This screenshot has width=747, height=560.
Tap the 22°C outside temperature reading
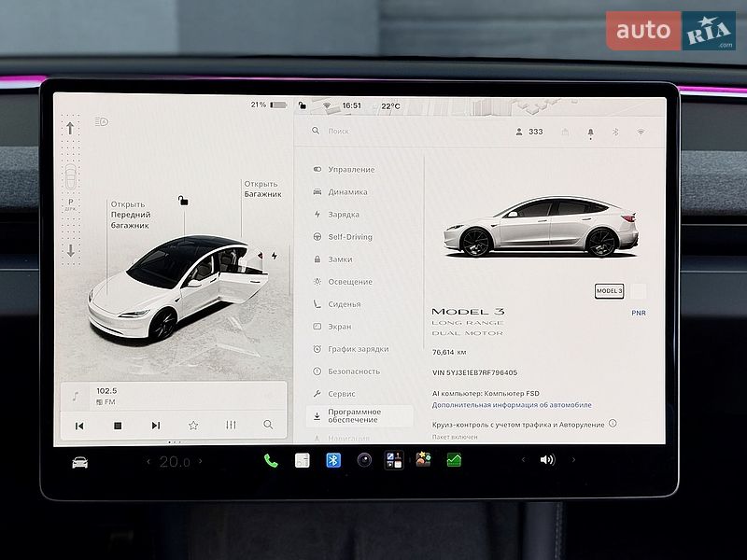(x=390, y=105)
